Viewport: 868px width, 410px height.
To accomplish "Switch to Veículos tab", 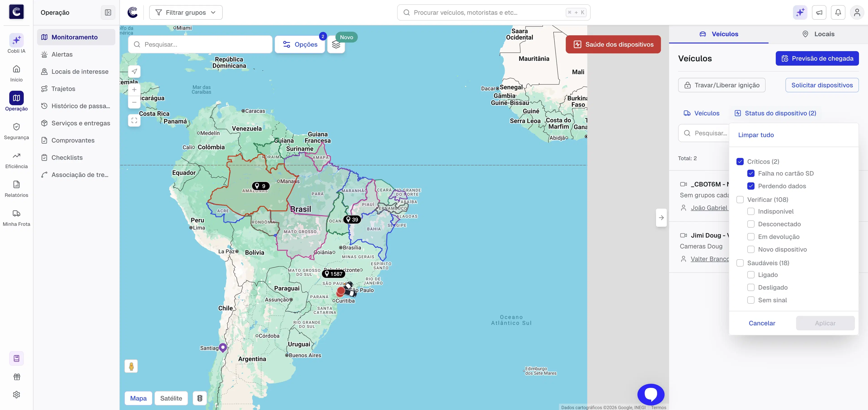I will (719, 34).
